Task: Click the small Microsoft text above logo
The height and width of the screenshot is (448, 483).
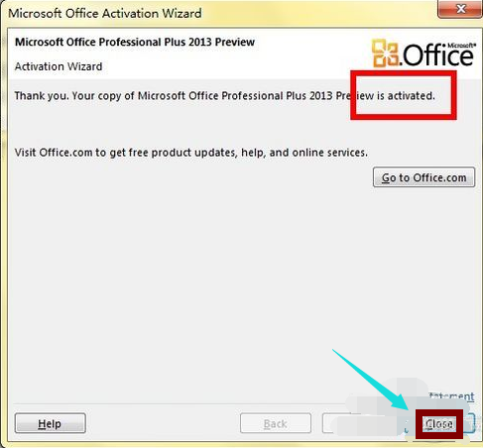Action: coord(461,46)
